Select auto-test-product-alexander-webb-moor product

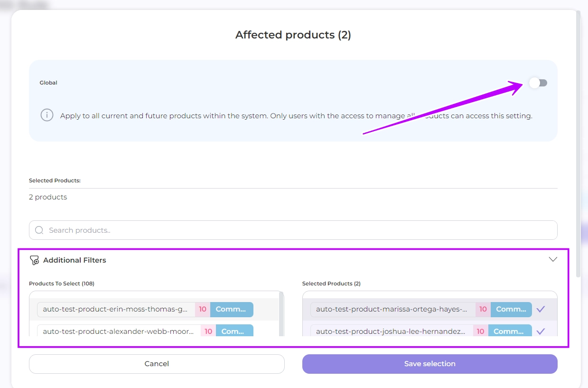[x=118, y=331]
